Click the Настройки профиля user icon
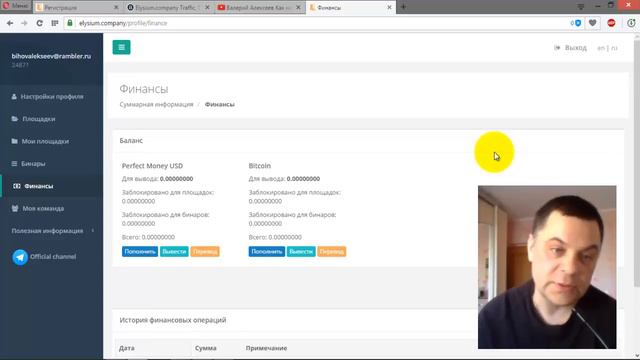Screen dimensions: 640x360 14,97
